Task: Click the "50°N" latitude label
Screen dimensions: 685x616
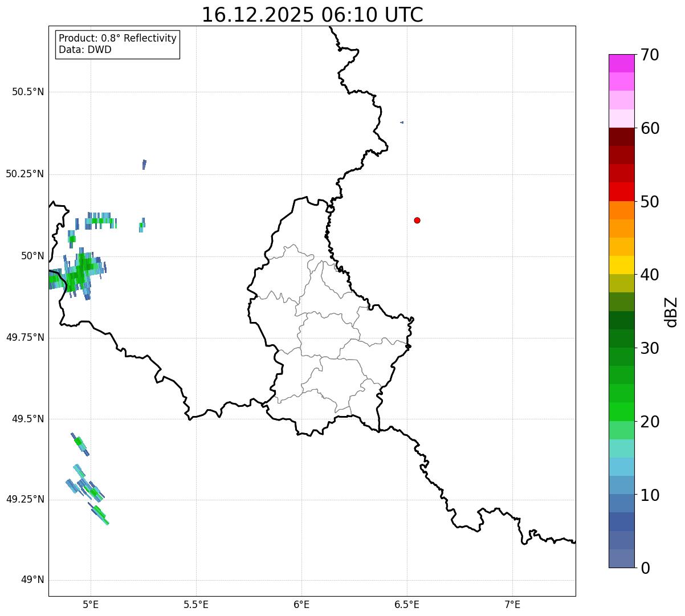Action: (x=33, y=256)
